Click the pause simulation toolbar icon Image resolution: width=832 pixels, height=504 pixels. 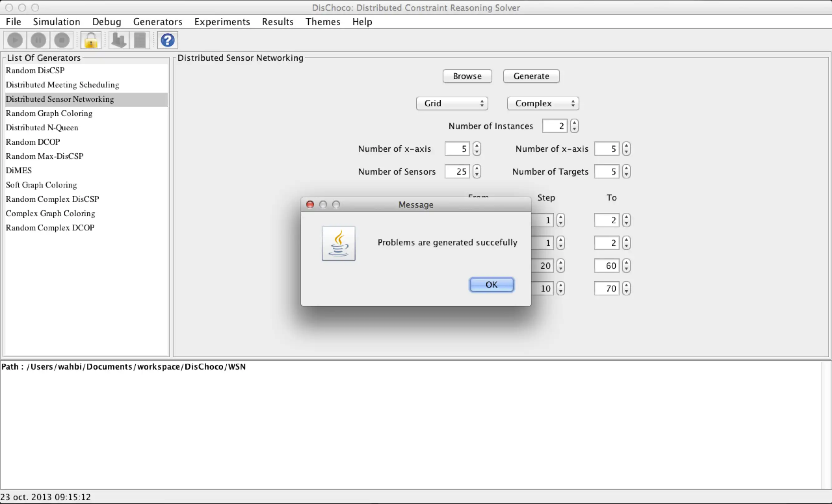(38, 40)
